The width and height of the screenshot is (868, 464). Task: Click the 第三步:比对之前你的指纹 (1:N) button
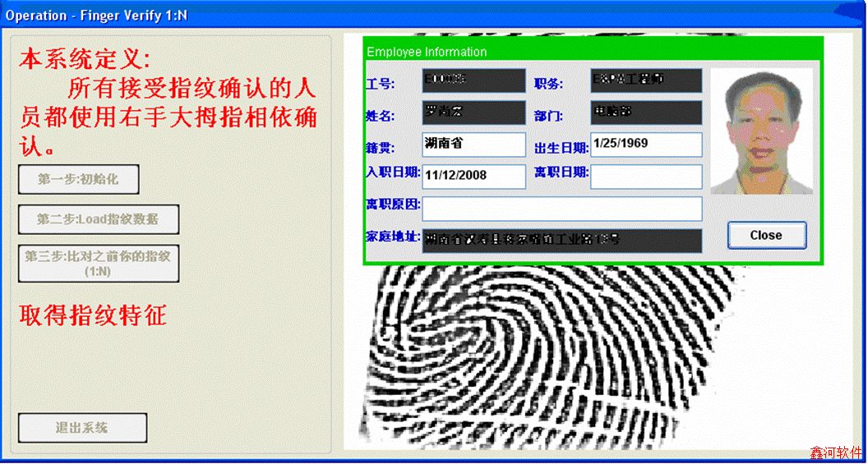[x=99, y=264]
